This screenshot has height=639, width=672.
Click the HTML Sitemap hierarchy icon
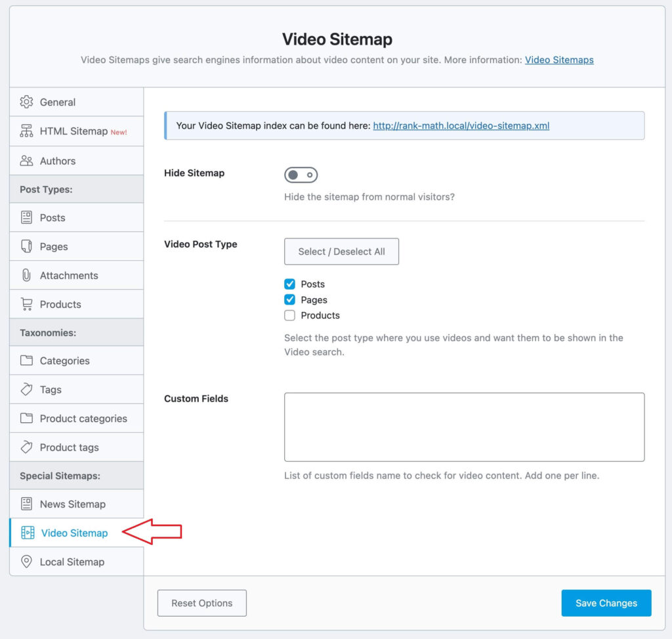pyautogui.click(x=26, y=131)
